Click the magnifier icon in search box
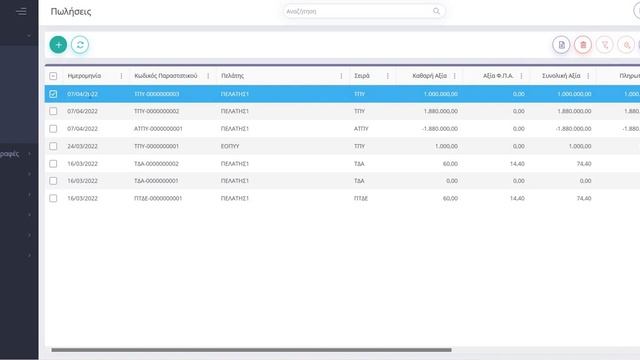Viewport: 640px width, 360px height. (x=436, y=11)
